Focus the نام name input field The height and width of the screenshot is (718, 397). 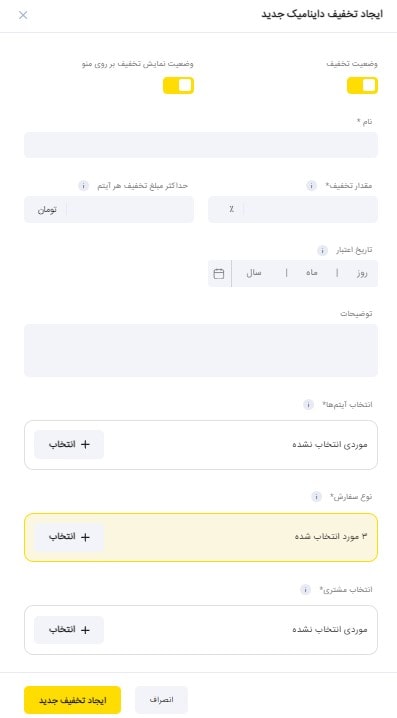tap(201, 145)
